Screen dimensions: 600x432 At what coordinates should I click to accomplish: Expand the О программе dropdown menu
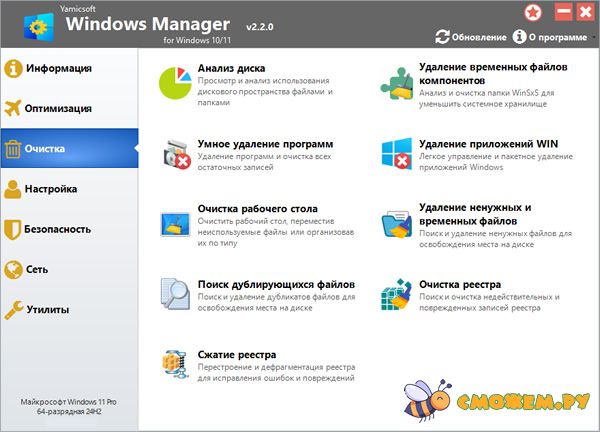[551, 37]
